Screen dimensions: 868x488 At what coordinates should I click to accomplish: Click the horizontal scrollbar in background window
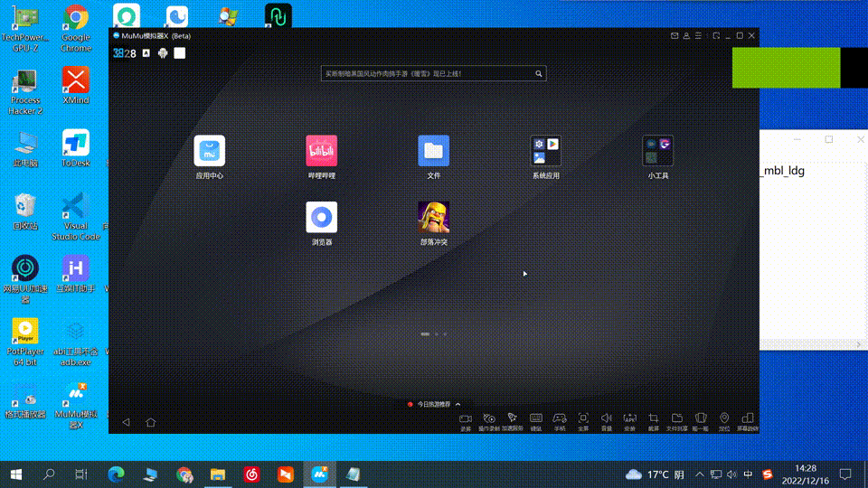pos(814,344)
